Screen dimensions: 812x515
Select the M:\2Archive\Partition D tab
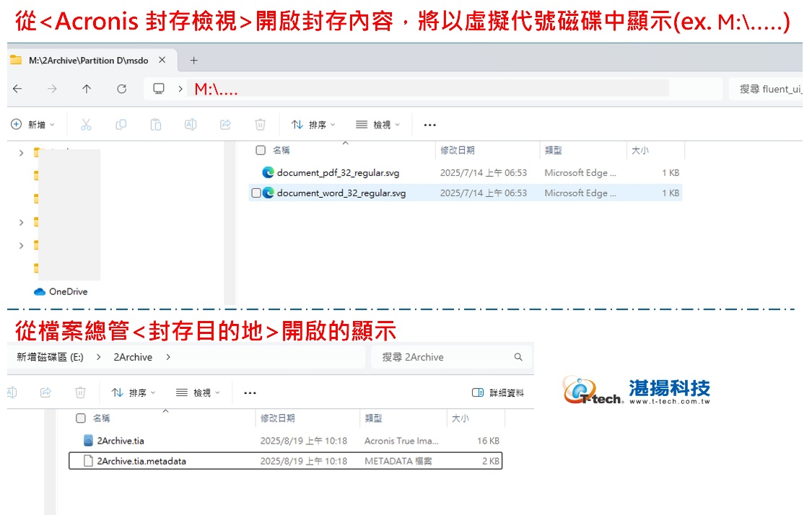click(92, 61)
